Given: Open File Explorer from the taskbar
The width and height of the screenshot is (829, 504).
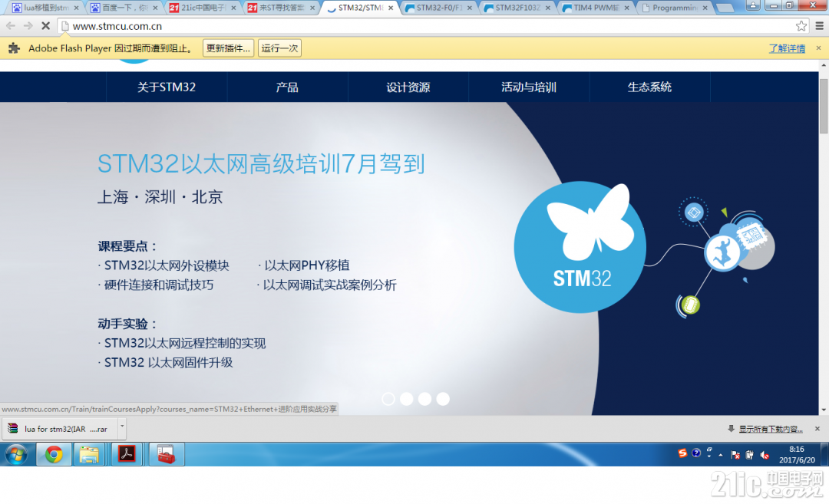Looking at the screenshot, I should (89, 454).
